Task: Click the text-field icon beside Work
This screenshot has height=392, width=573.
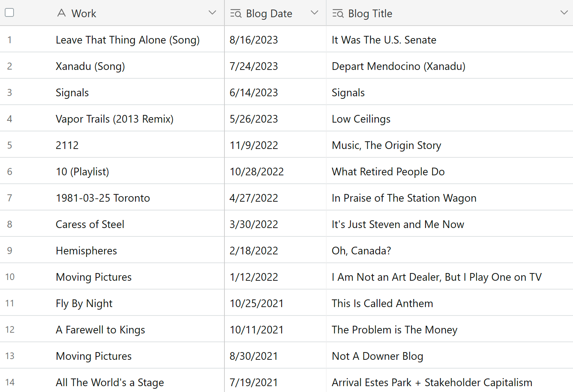Action: point(62,13)
